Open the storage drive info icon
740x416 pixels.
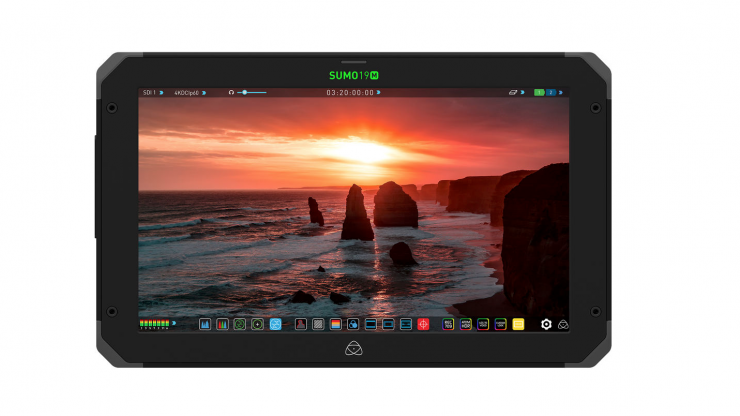click(x=511, y=92)
